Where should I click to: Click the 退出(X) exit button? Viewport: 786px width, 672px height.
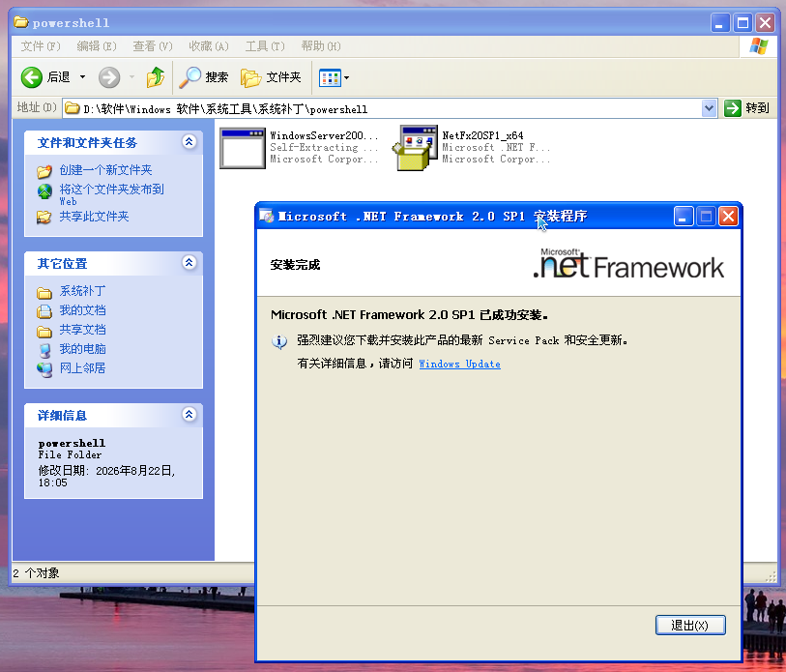690,626
